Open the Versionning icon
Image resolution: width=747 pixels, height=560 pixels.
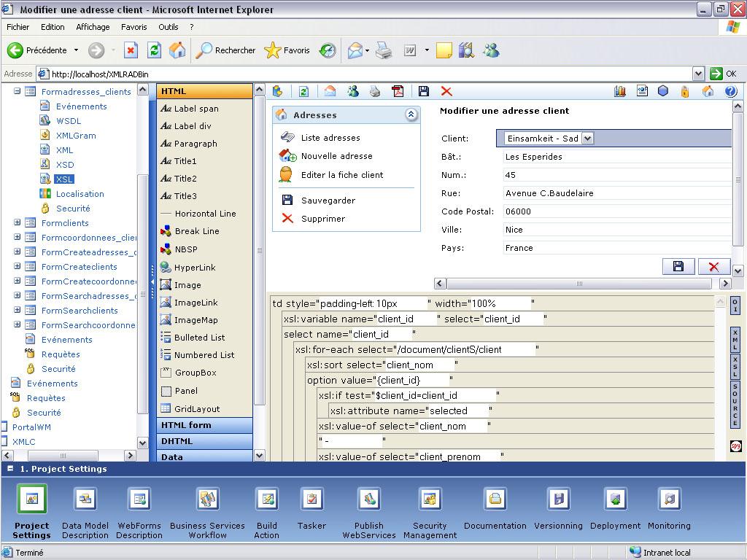pos(558,499)
